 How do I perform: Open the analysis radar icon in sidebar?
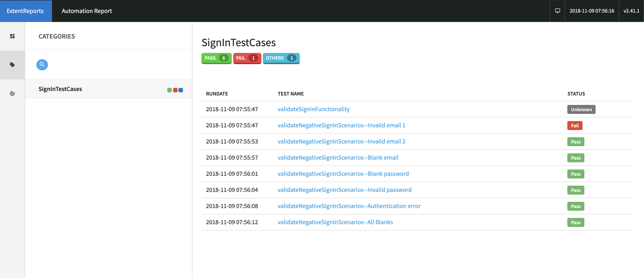pyautogui.click(x=12, y=93)
